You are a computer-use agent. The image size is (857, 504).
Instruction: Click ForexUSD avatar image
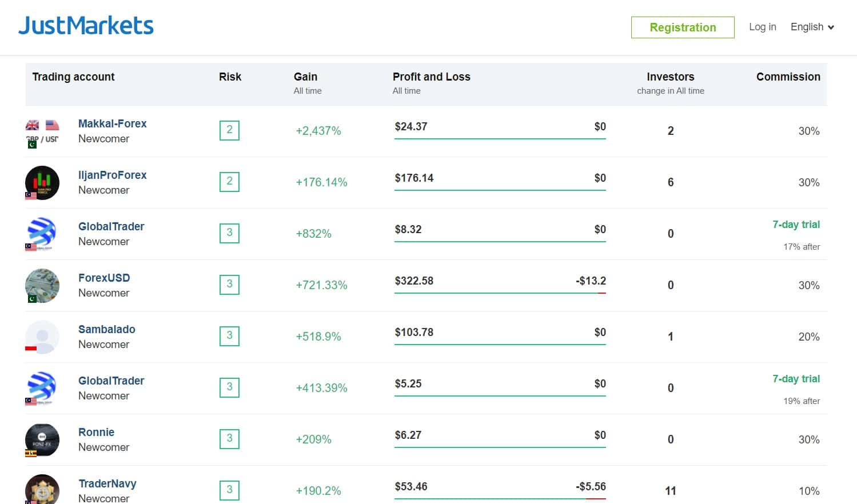42,286
